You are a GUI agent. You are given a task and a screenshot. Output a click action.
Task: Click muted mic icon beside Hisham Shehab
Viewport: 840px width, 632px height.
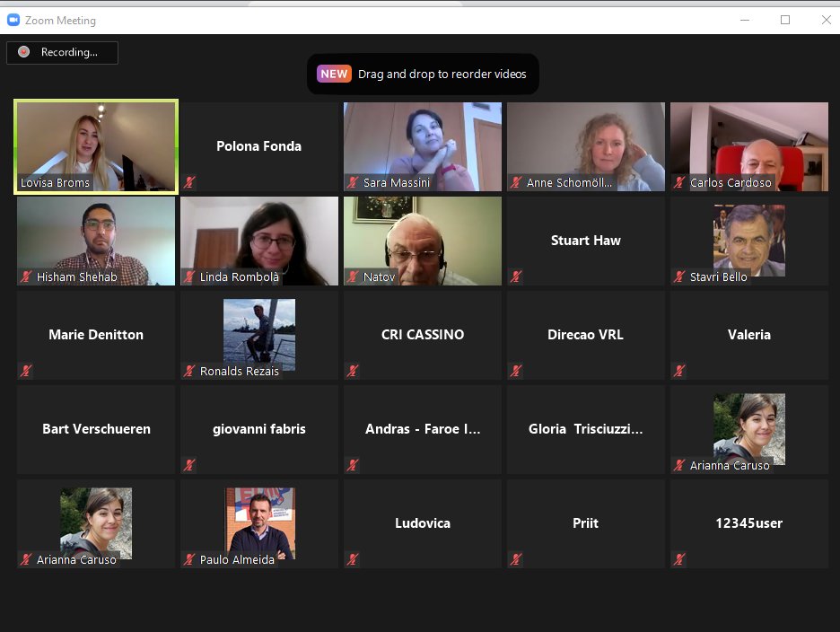[26, 276]
